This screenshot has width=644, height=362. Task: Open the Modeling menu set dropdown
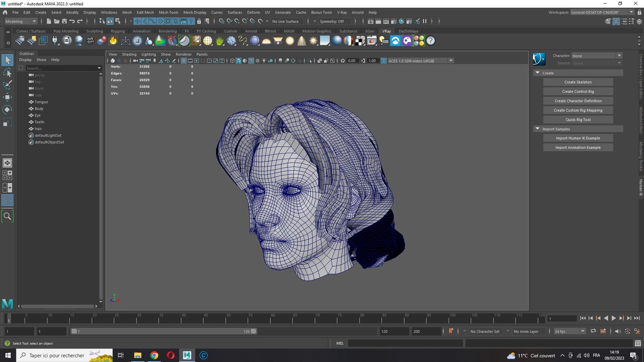pos(20,21)
